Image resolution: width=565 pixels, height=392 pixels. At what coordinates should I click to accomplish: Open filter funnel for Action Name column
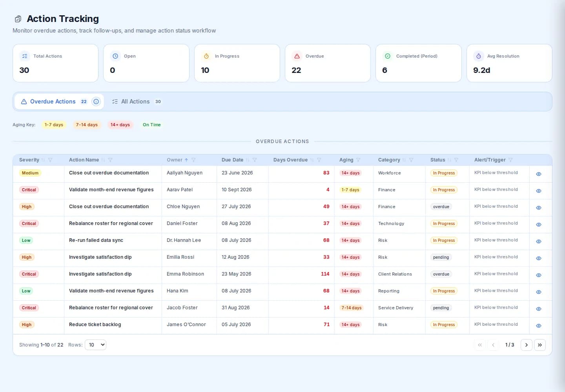110,160
